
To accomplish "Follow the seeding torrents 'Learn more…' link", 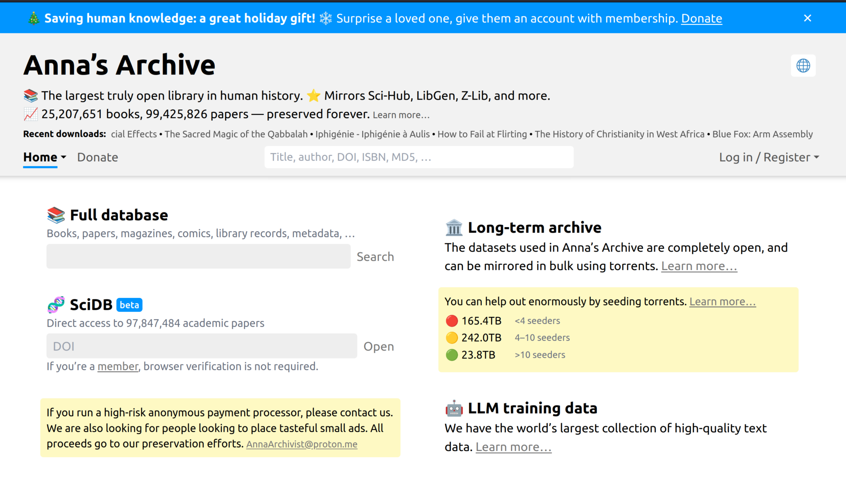I will tap(722, 301).
